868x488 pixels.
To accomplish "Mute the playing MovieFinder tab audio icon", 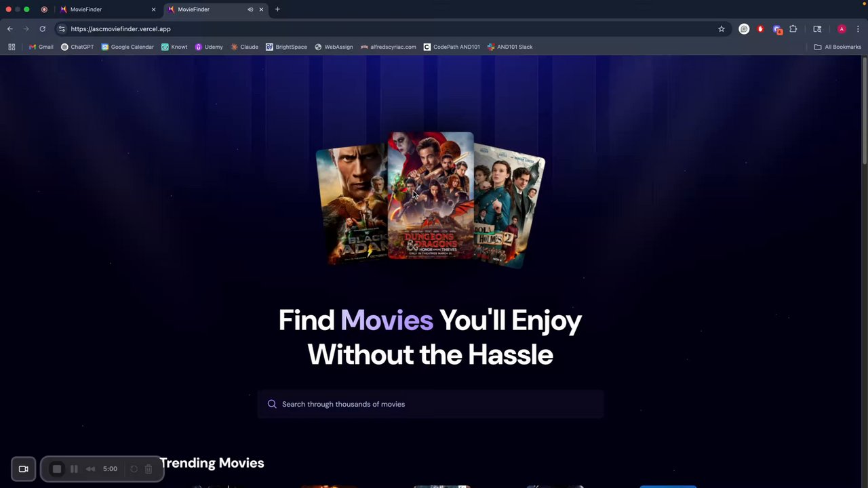I will [x=250, y=9].
